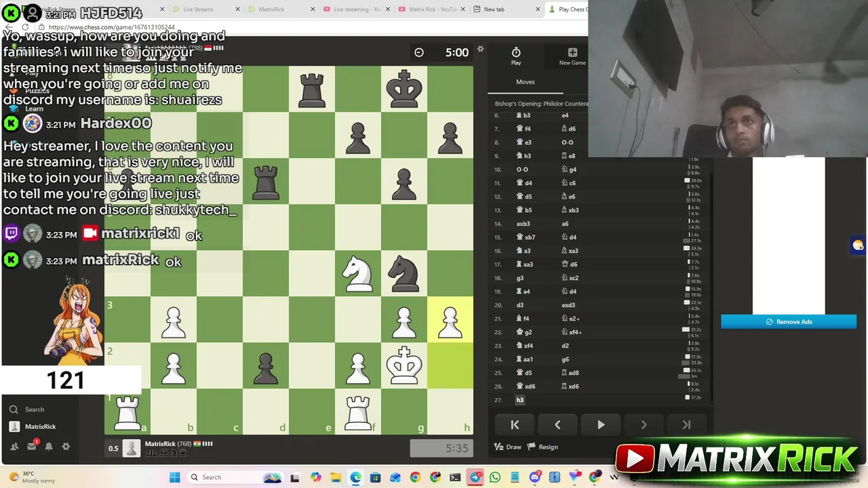Viewport: 868px width, 488px height.
Task: Jump to the first move
Action: tap(515, 425)
